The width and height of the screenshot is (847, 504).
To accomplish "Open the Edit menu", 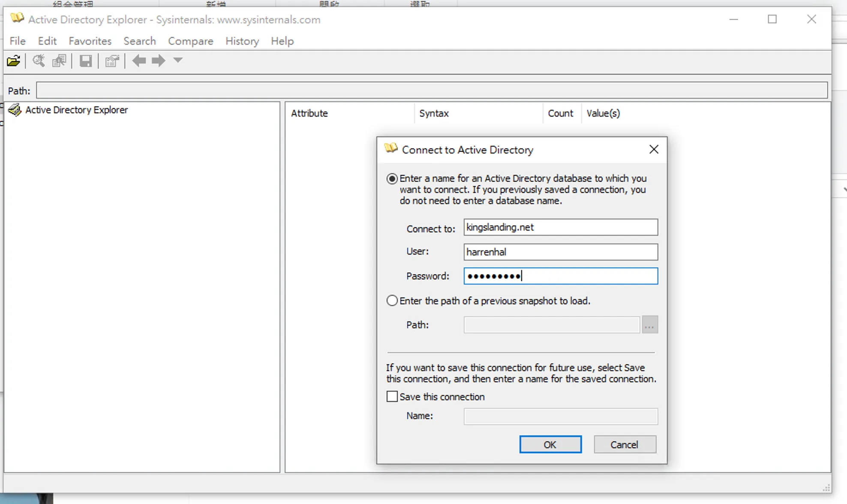I will coord(47,41).
